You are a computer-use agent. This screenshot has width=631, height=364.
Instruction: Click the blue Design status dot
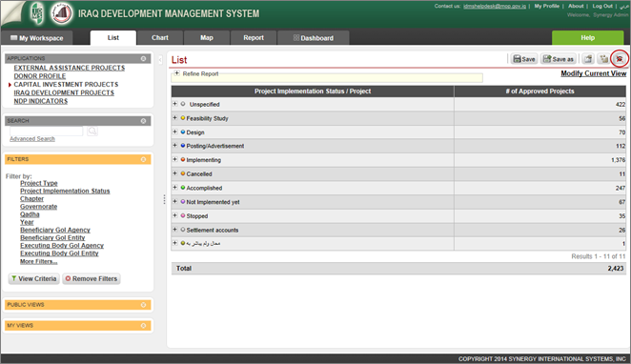(183, 131)
